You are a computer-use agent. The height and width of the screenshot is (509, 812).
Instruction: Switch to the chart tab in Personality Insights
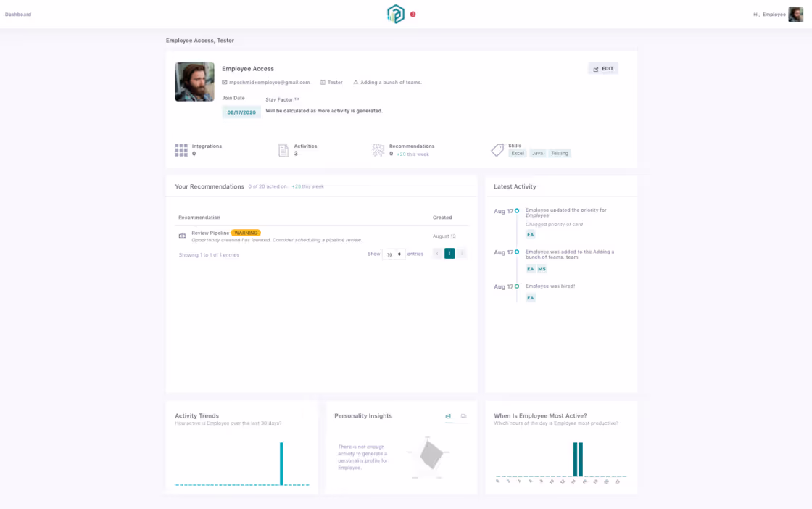coord(449,416)
